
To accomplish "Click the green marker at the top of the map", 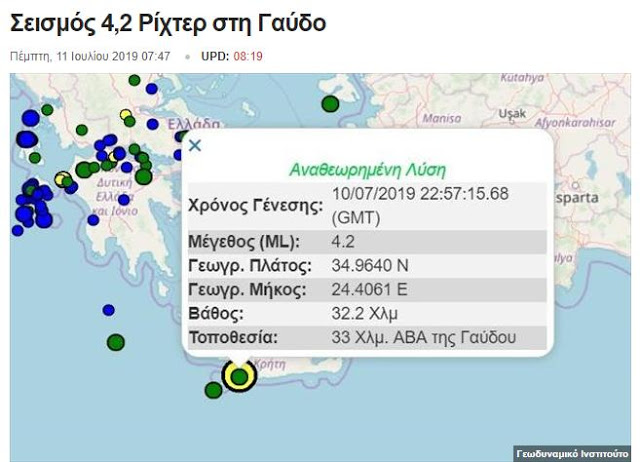I will pyautogui.click(x=134, y=80).
